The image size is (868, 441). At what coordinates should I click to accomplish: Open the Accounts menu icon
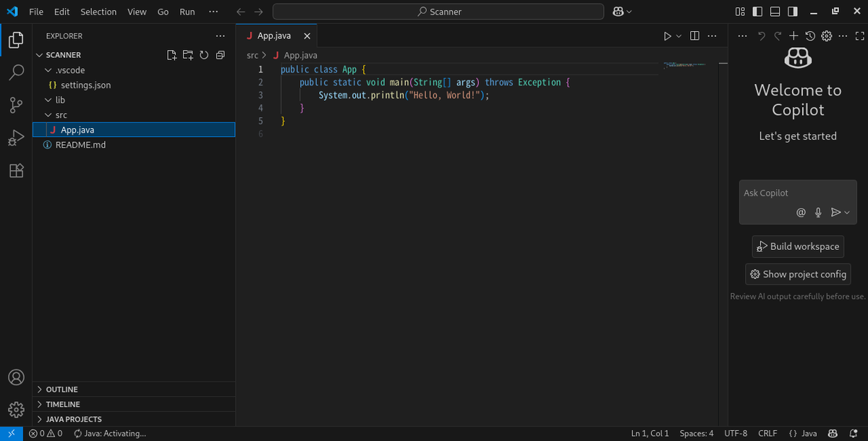[x=16, y=377]
